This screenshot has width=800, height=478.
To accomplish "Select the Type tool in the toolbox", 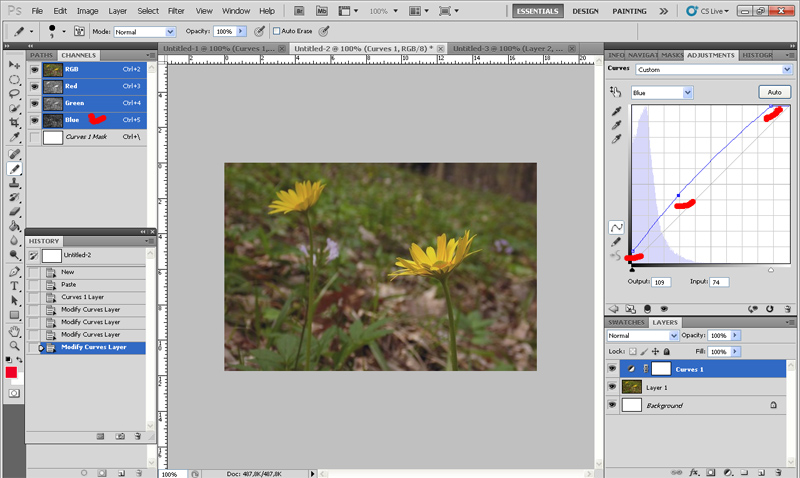I will [14, 286].
